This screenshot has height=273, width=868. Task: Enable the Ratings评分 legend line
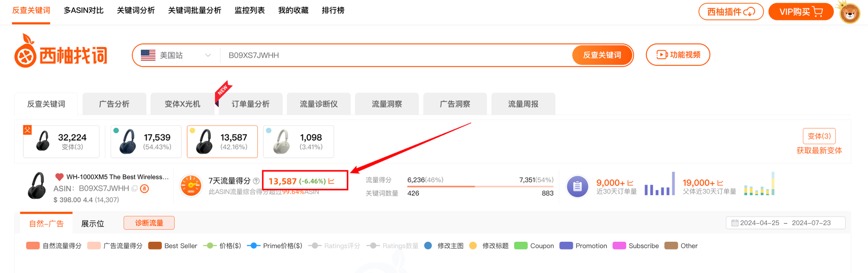[x=334, y=246]
